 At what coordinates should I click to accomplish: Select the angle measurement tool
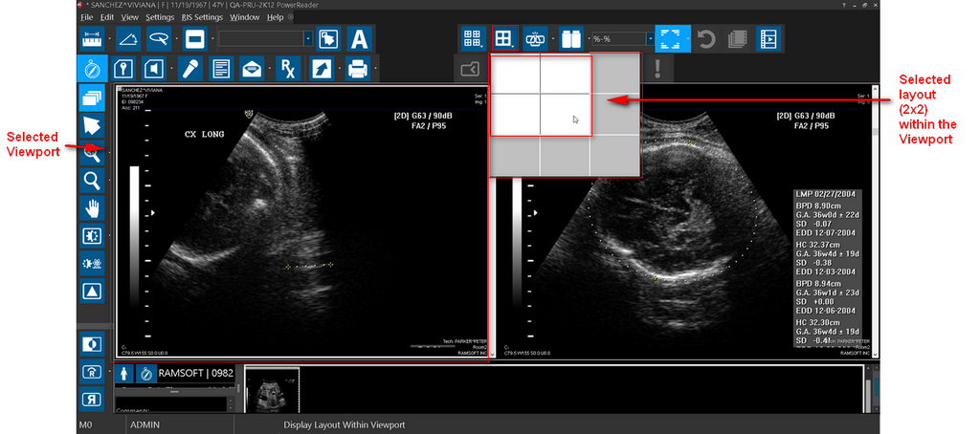(x=128, y=38)
